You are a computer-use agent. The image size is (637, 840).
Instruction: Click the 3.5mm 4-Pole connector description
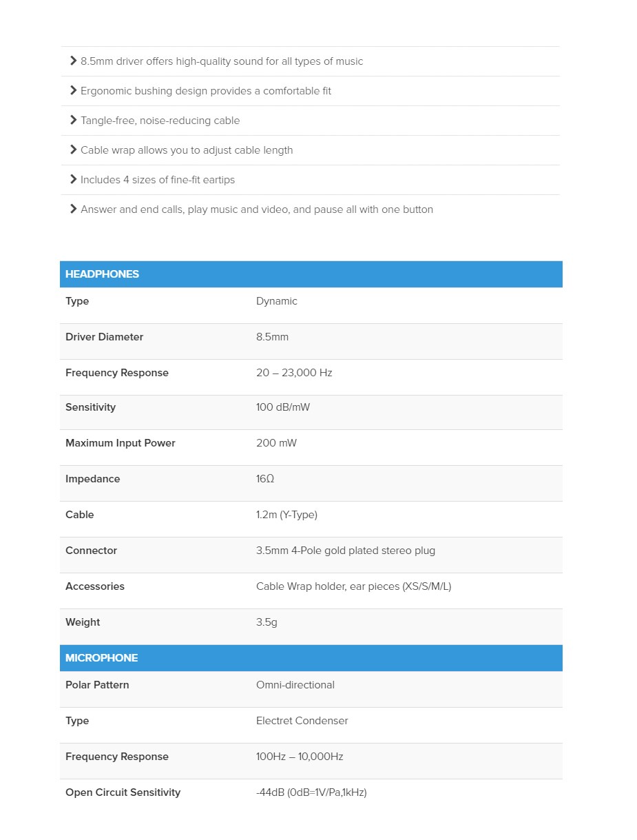pos(346,551)
